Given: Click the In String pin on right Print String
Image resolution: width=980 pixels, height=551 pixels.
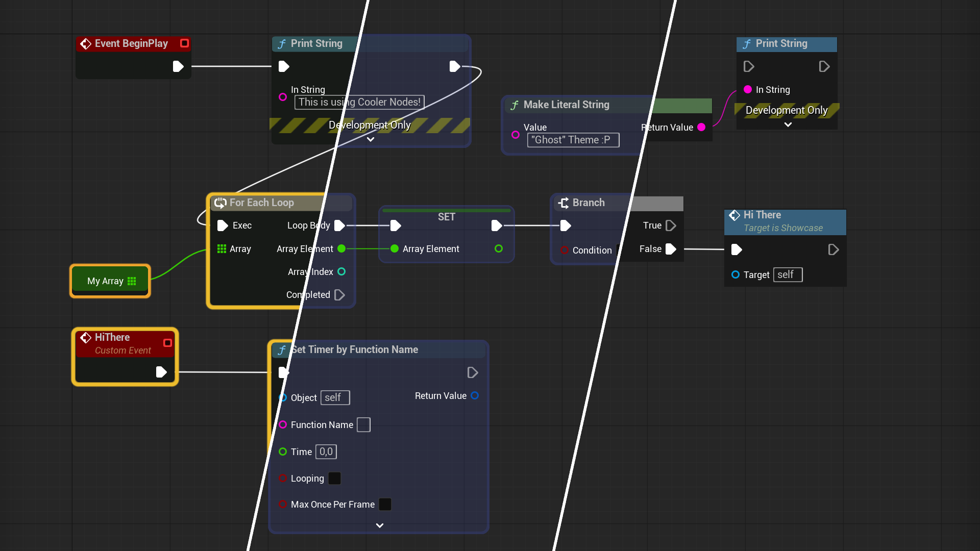Looking at the screenshot, I should 748,89.
